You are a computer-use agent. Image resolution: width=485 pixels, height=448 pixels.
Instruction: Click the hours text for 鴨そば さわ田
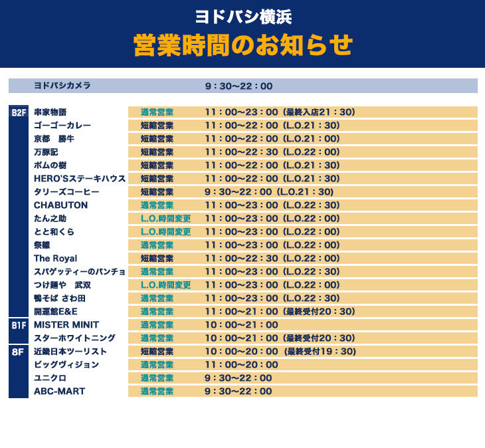click(x=272, y=298)
